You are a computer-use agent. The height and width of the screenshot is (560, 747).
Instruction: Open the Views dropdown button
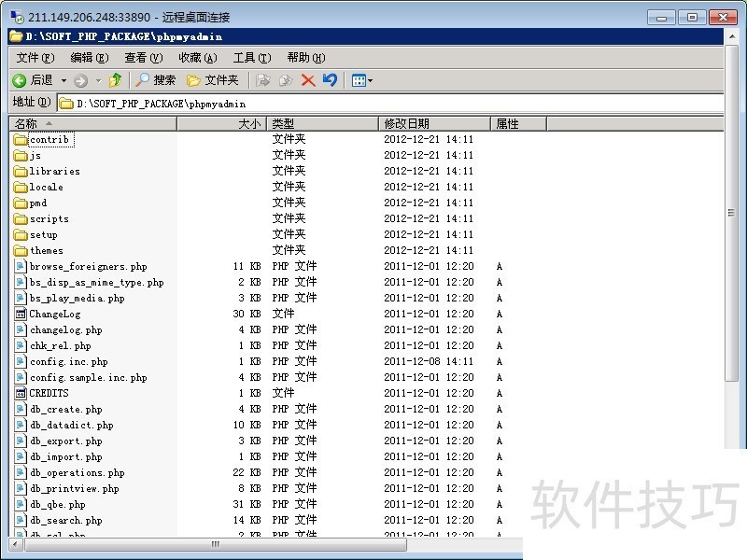(362, 80)
